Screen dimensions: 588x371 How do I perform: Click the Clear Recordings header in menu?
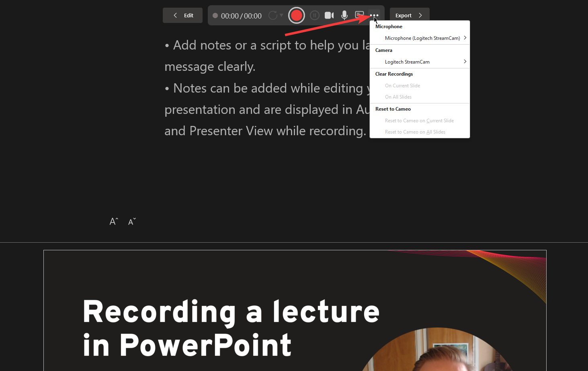(x=394, y=74)
